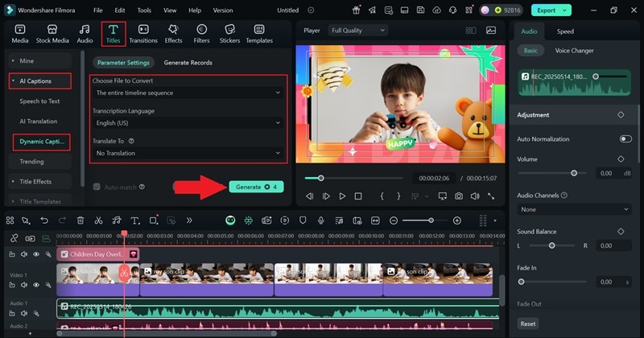Zoom in timeline with plus icon

[456, 221]
